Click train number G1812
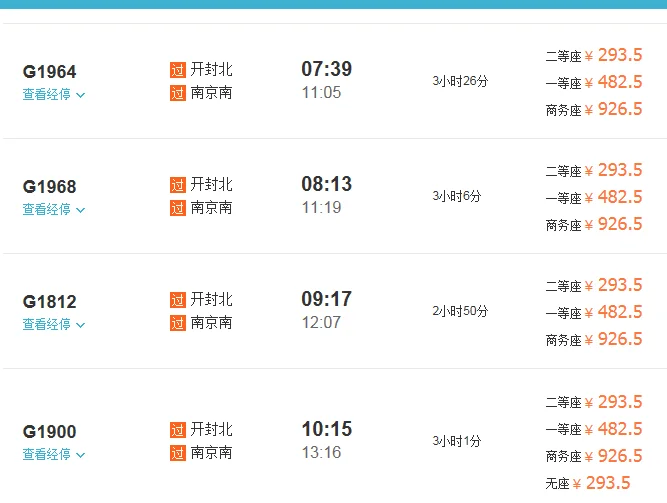The height and width of the screenshot is (503, 667). [x=50, y=302]
